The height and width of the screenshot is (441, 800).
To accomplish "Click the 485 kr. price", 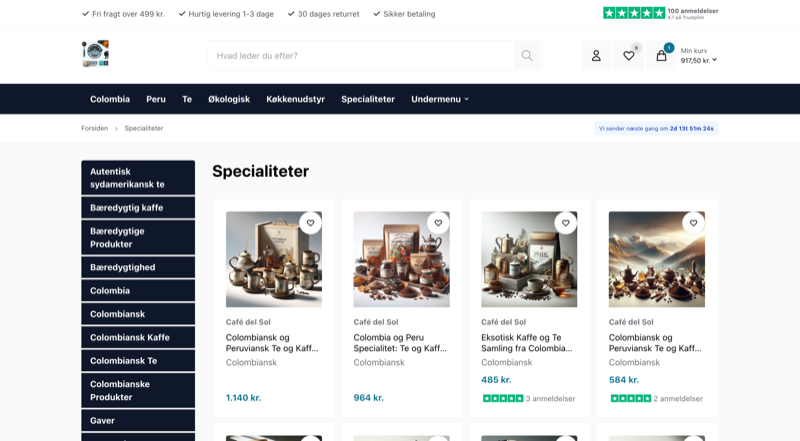I will pyautogui.click(x=496, y=380).
